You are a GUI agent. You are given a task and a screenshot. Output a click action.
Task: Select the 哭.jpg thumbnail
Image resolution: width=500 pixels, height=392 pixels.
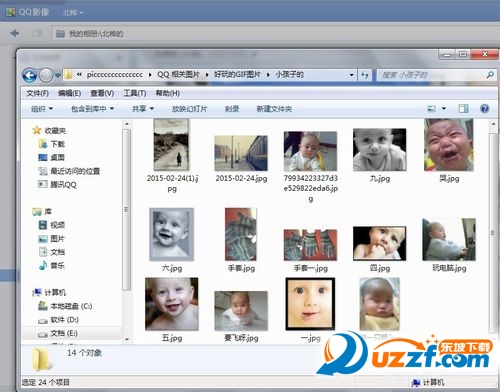click(449, 151)
